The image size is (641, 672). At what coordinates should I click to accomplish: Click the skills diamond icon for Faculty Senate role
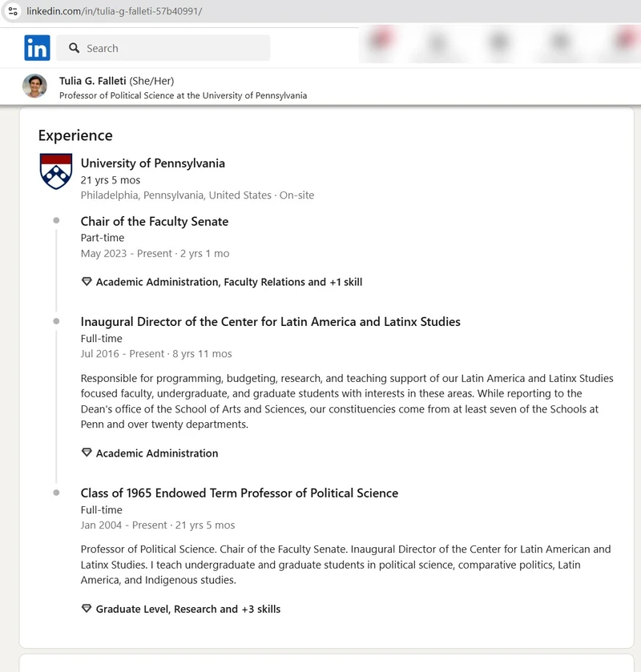click(87, 282)
